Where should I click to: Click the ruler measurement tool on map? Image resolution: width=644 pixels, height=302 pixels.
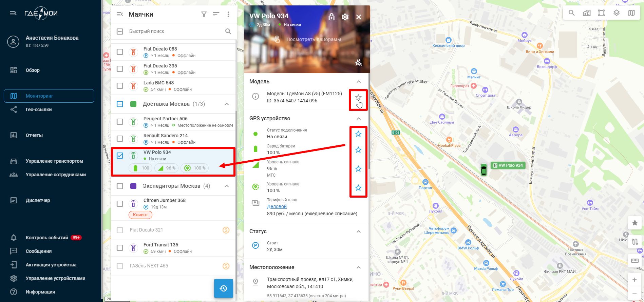[x=634, y=261]
